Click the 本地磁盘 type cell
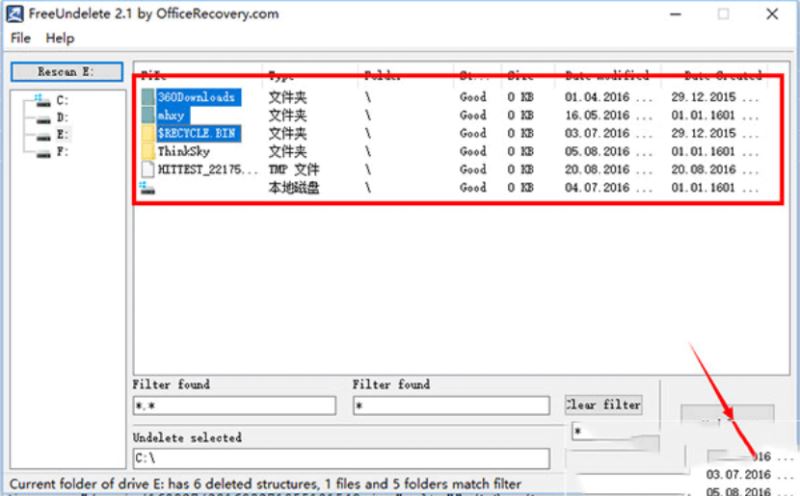The image size is (800, 496). point(294,188)
